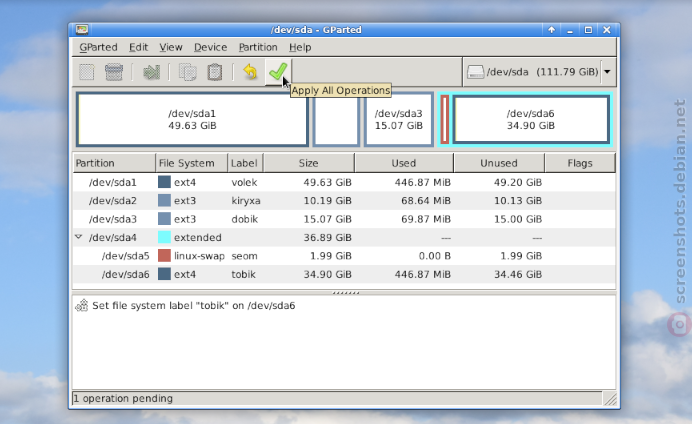Click the "68.64 MiB" used cell
This screenshot has height=424, width=692.
pyautogui.click(x=425, y=201)
